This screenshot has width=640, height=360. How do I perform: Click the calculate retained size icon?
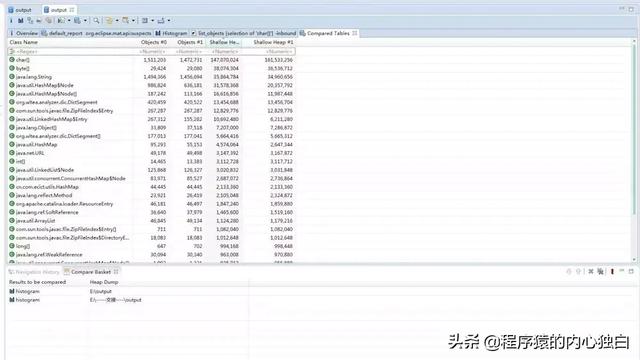click(x=125, y=20)
